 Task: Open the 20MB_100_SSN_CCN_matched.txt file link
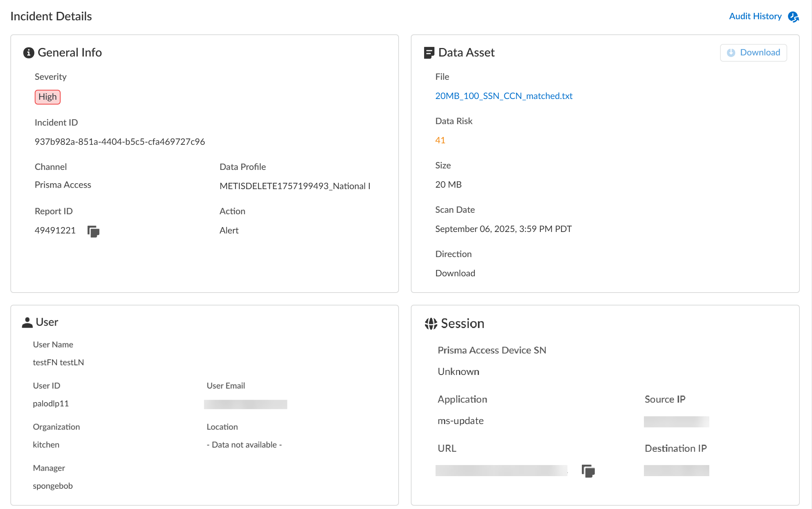[503, 96]
